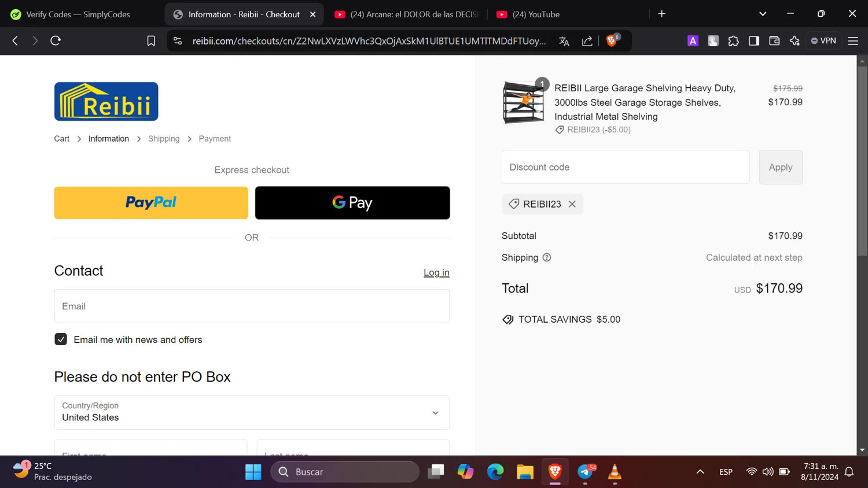Image resolution: width=868 pixels, height=488 pixels.
Task: Open the notifications bell icon
Action: point(849,472)
